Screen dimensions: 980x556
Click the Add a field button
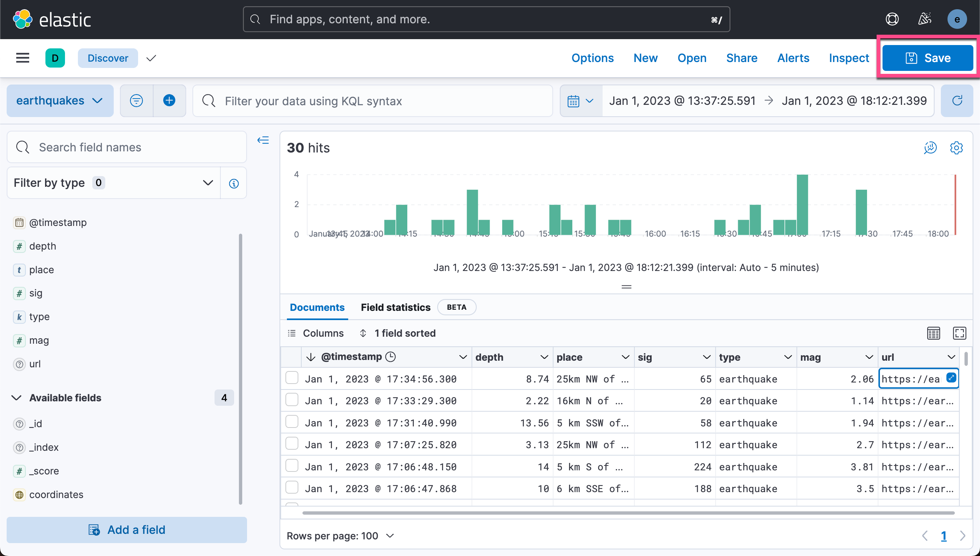coord(127,530)
